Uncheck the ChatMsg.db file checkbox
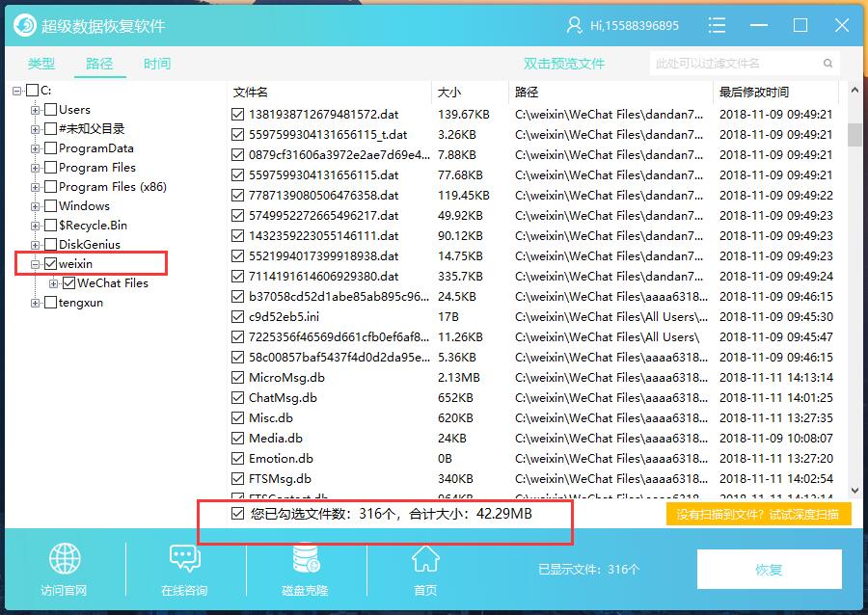 (237, 398)
